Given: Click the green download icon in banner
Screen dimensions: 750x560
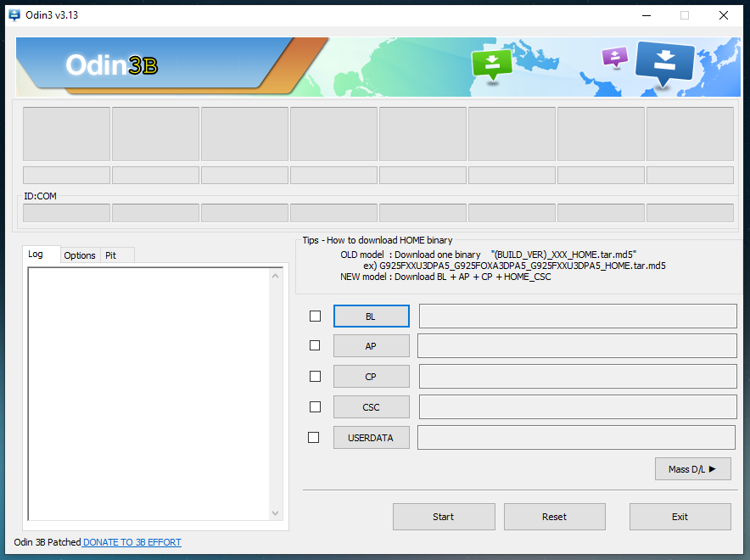Looking at the screenshot, I should (492, 65).
